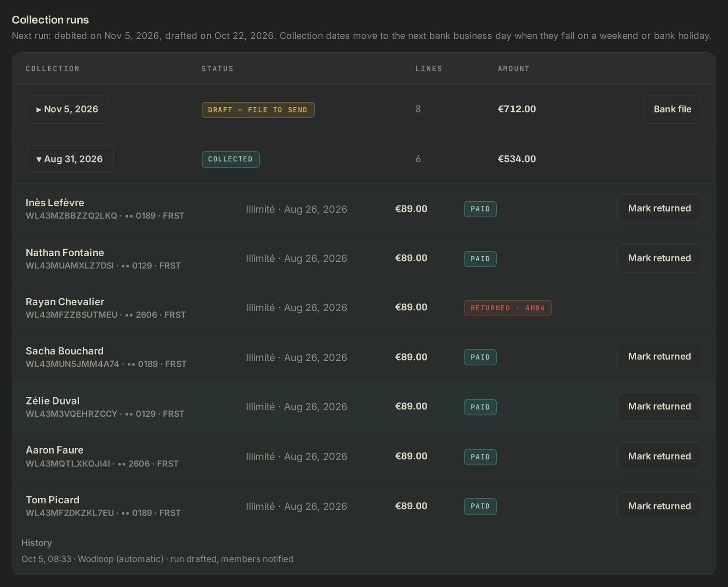The width and height of the screenshot is (728, 587).
Task: Click the €89.00 amount in Zélie Duval's row
Action: pyautogui.click(x=411, y=406)
